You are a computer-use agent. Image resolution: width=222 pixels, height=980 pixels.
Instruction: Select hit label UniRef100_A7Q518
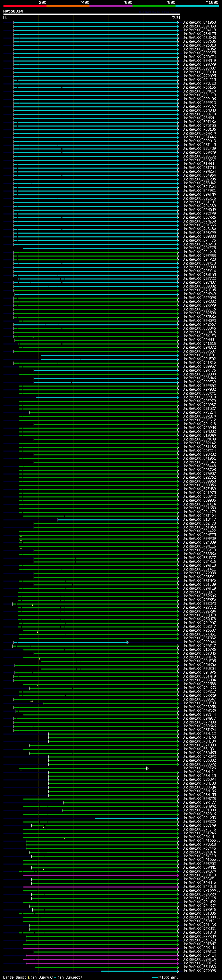[x=199, y=844]
